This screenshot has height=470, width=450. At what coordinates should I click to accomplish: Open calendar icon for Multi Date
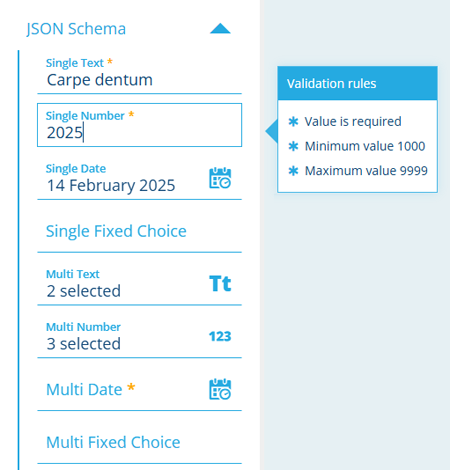[220, 389]
